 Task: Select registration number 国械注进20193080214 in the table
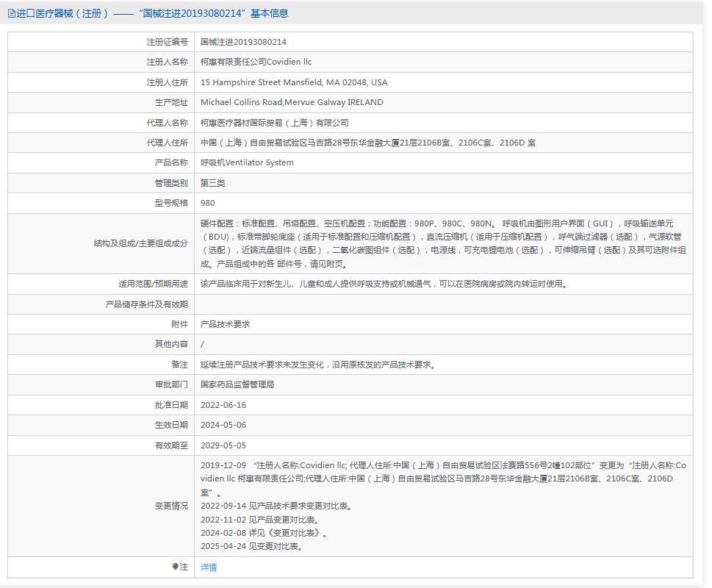coord(243,42)
